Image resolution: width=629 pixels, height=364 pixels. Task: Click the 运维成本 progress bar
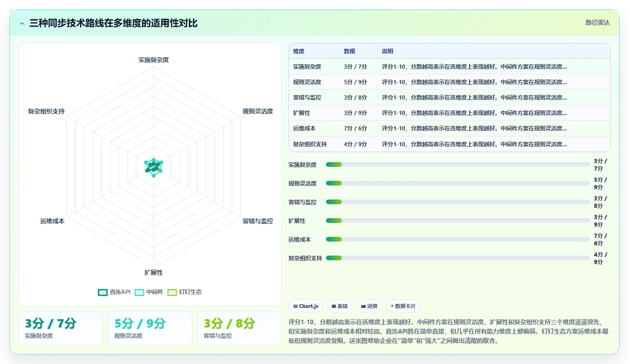(458, 239)
